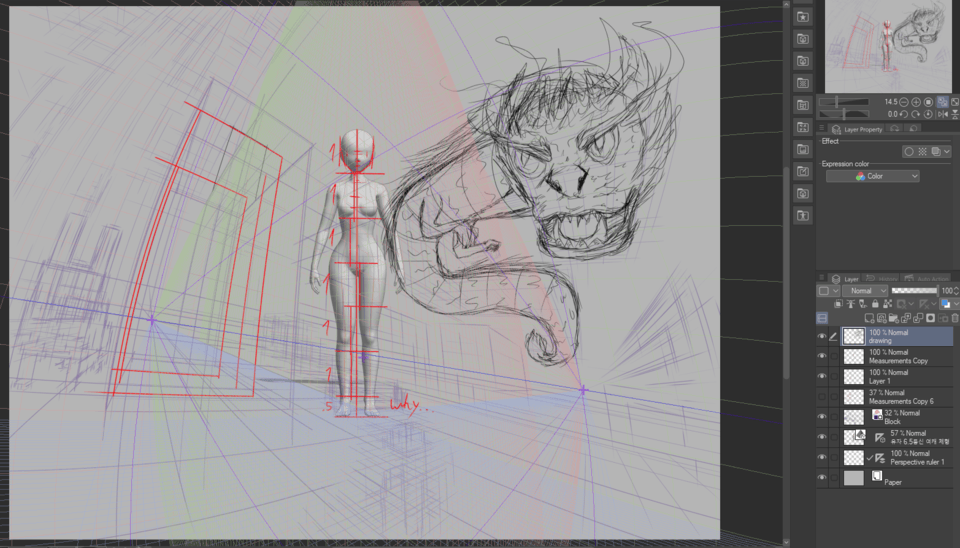Open the layer palette color dropdown
The image size is (960, 548).
[828, 291]
